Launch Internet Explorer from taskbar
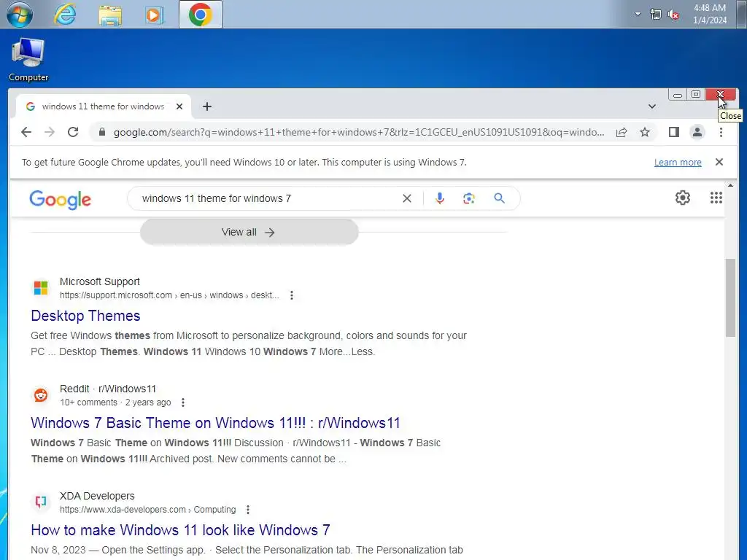This screenshot has width=747, height=560. click(65, 15)
